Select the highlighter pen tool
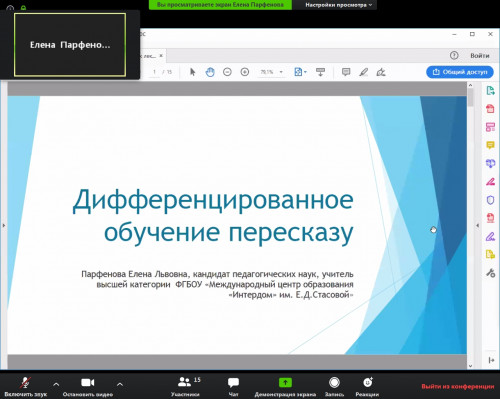 [x=364, y=72]
